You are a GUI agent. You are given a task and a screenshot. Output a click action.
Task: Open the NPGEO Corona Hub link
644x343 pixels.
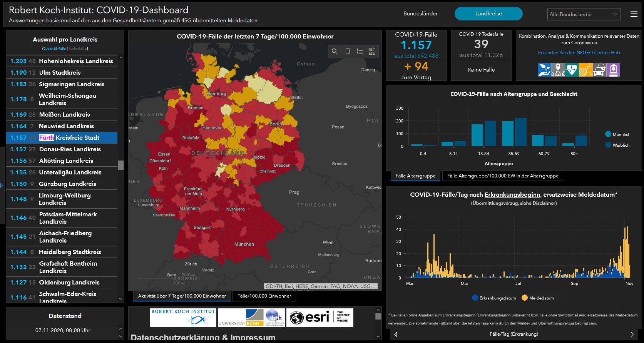pos(579,53)
